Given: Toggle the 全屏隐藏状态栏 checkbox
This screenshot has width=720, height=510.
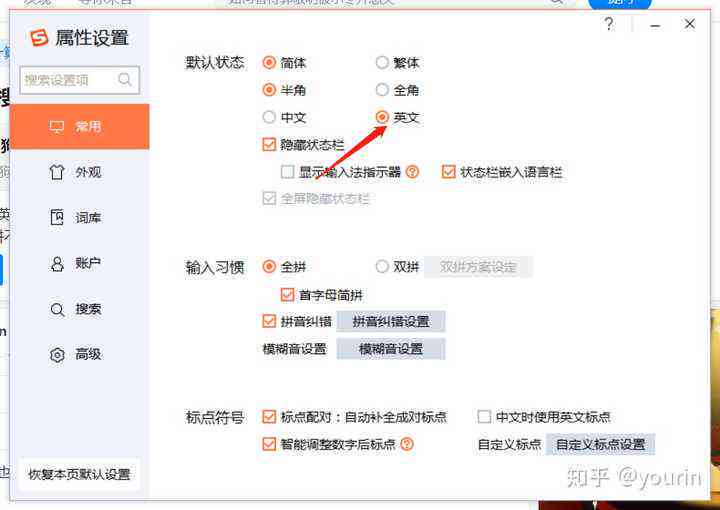Looking at the screenshot, I should pos(269,198).
